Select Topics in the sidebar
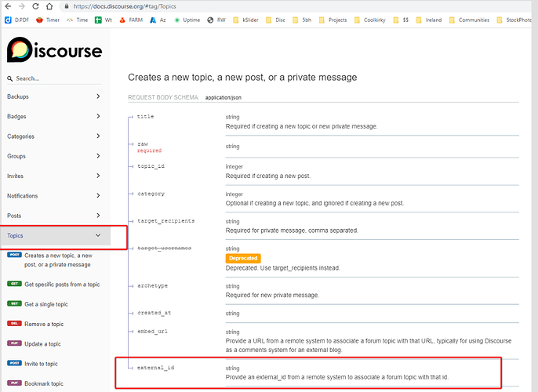The height and width of the screenshot is (392, 538). (15, 236)
